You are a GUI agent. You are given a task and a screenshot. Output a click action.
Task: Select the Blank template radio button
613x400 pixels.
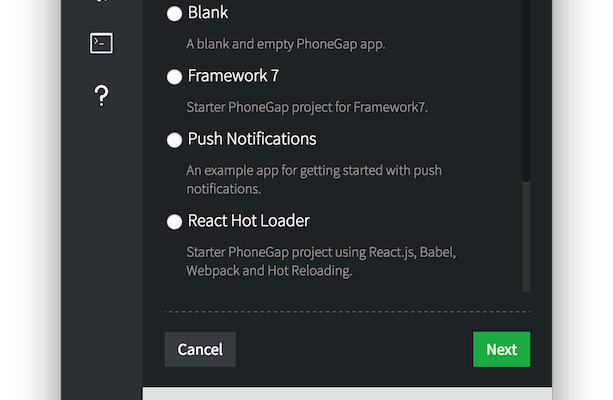click(174, 14)
